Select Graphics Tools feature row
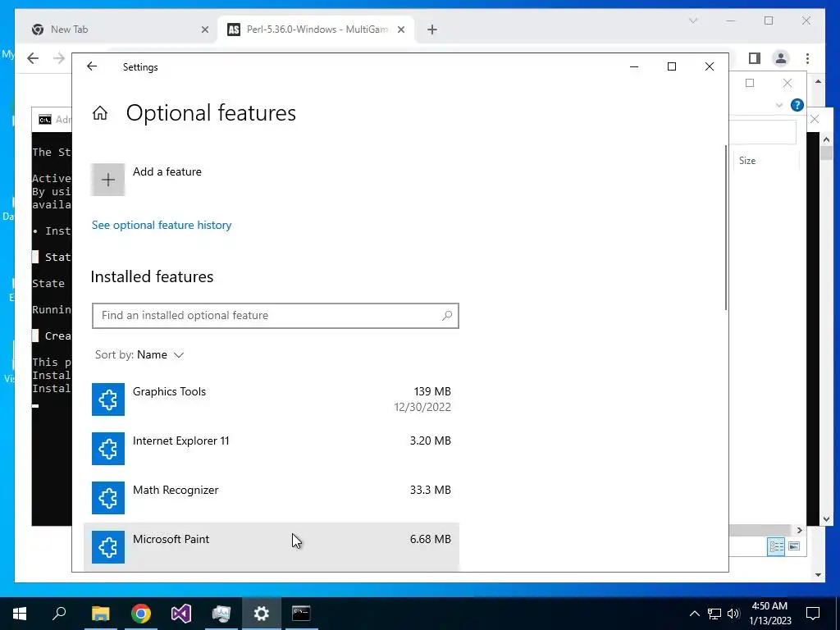 (271, 399)
